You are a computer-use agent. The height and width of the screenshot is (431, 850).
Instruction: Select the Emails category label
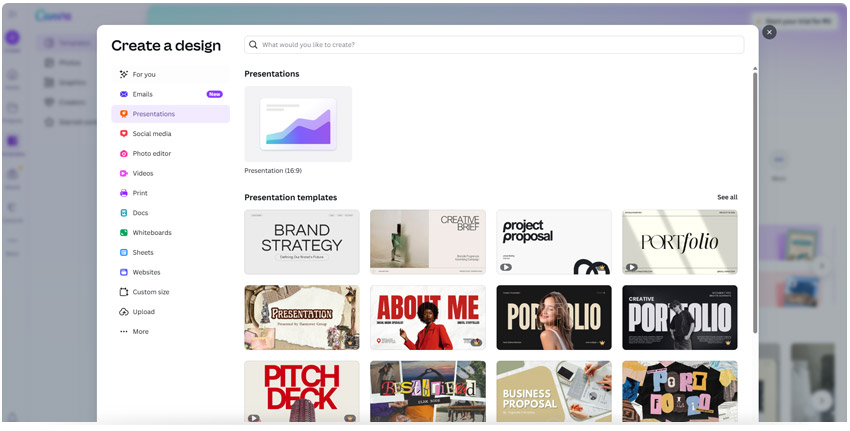[143, 94]
